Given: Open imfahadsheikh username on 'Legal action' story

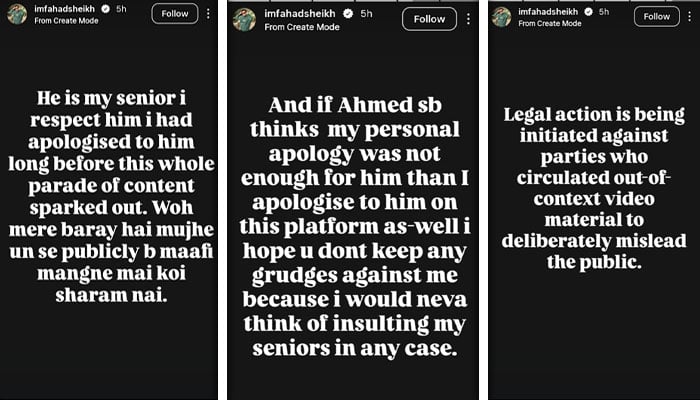Looking at the screenshot, I should coord(548,12).
